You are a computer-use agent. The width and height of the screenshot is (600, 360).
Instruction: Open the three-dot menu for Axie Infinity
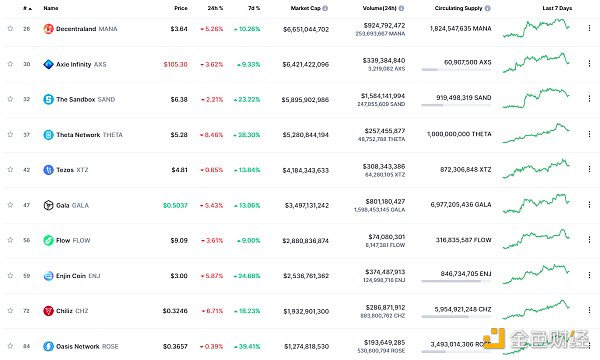(589, 64)
